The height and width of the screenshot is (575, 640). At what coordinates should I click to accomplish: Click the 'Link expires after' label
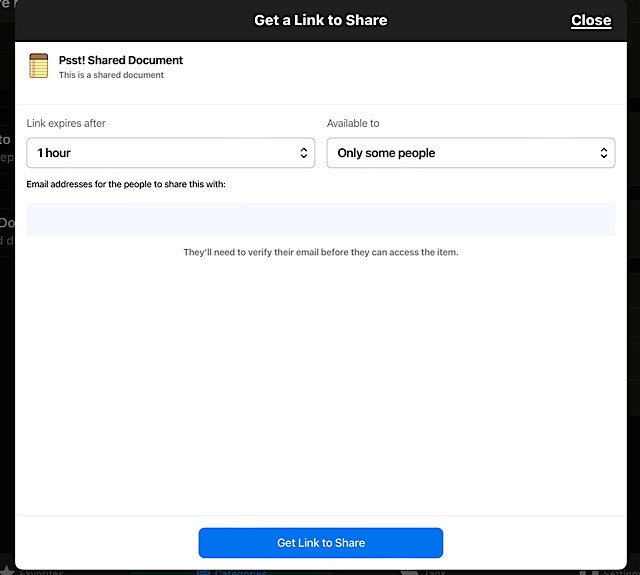(66, 123)
